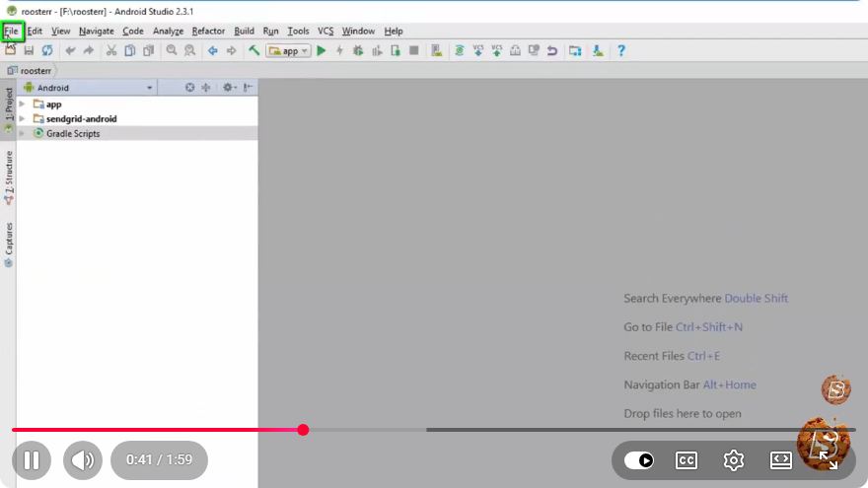Click the Cut scissors icon
868x488 pixels.
[x=111, y=51]
